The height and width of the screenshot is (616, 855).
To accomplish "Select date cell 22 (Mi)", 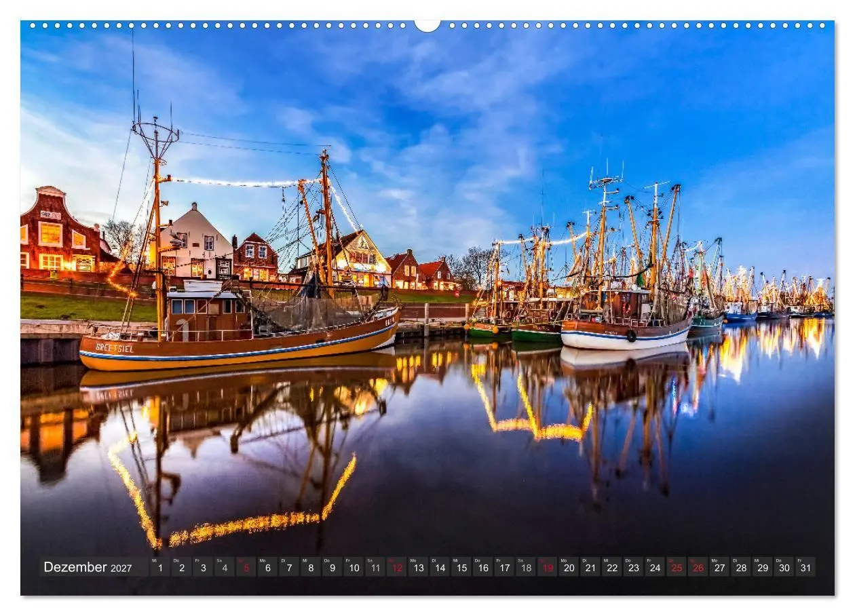I will pyautogui.click(x=612, y=567).
